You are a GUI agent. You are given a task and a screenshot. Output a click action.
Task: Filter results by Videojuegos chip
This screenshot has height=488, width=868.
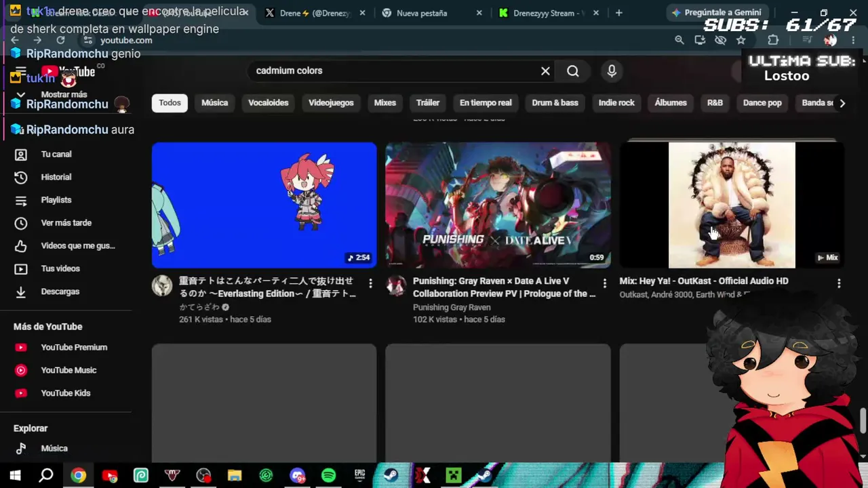tap(331, 103)
